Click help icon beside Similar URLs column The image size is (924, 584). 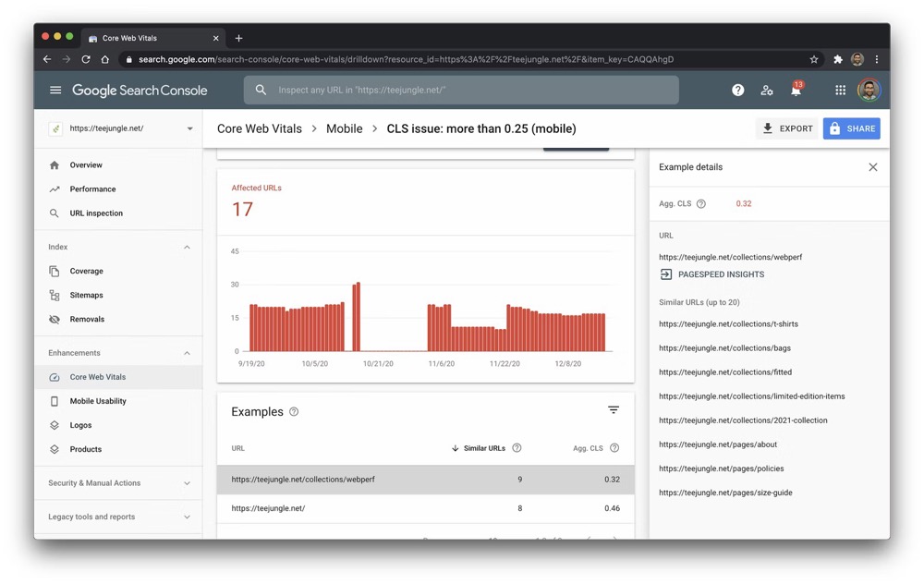pos(517,448)
